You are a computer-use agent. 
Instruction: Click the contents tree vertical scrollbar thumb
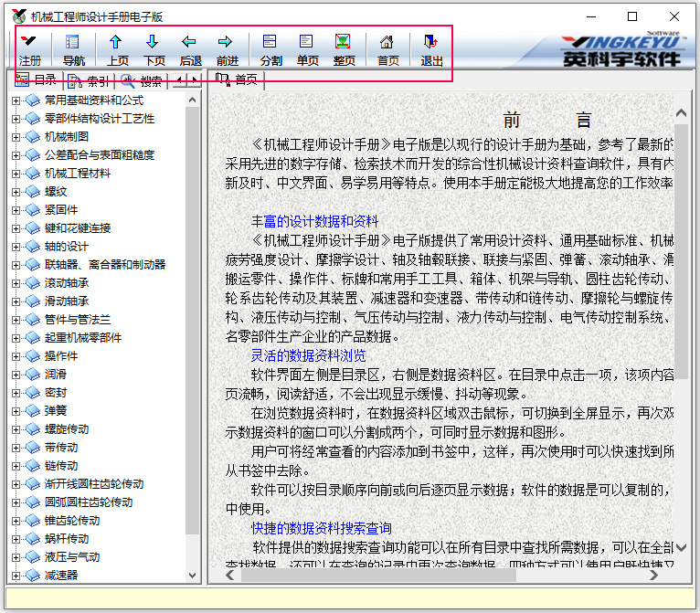[x=193, y=321]
